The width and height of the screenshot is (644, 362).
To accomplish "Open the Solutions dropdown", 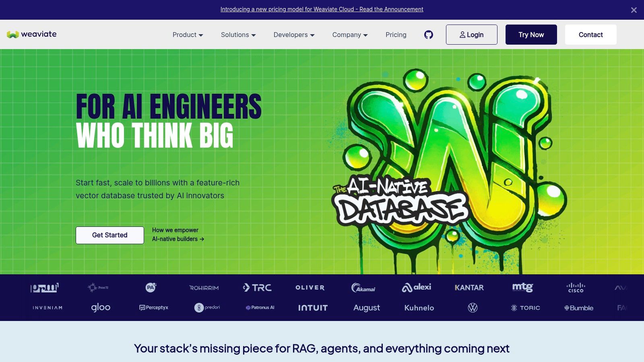I will coord(238,35).
